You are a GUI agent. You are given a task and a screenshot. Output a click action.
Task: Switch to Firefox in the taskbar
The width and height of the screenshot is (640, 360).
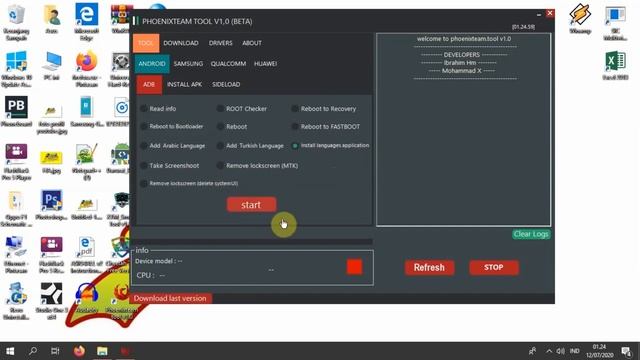(x=79, y=351)
